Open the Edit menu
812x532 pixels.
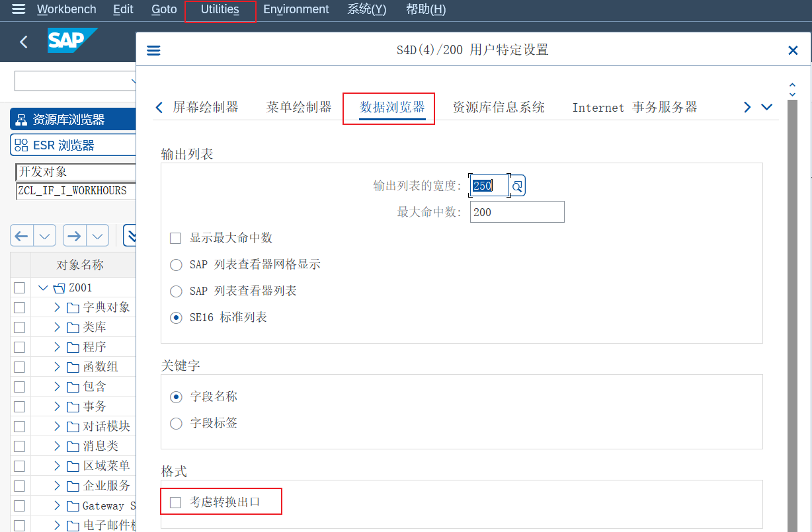pos(124,9)
